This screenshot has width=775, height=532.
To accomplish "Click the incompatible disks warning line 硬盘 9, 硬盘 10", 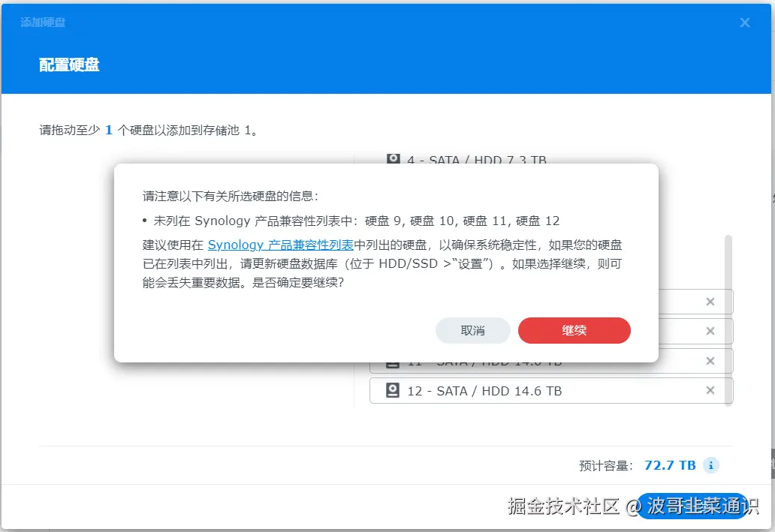I will tap(351, 221).
